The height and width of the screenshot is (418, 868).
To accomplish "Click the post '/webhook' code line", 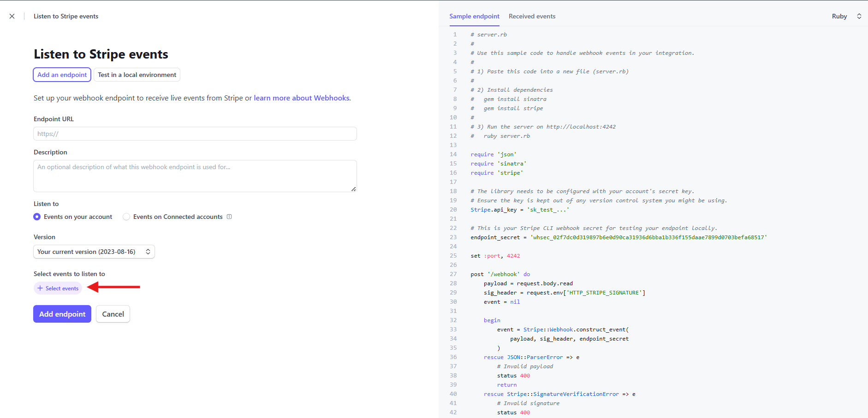I will (x=500, y=274).
